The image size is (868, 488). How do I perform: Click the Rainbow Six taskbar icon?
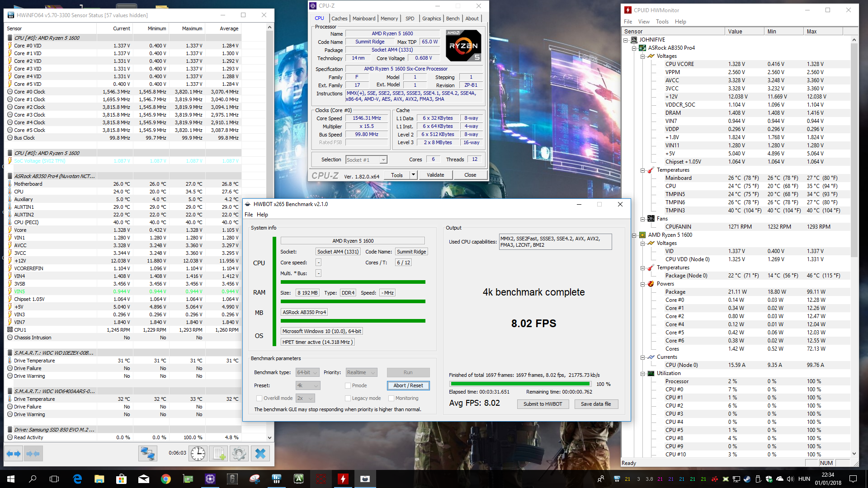tap(232, 479)
